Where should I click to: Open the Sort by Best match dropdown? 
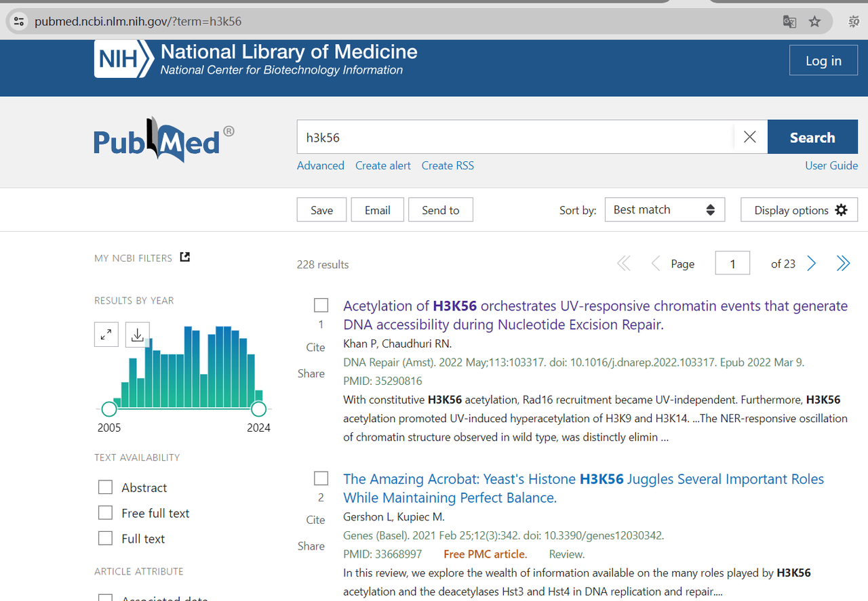pos(664,209)
